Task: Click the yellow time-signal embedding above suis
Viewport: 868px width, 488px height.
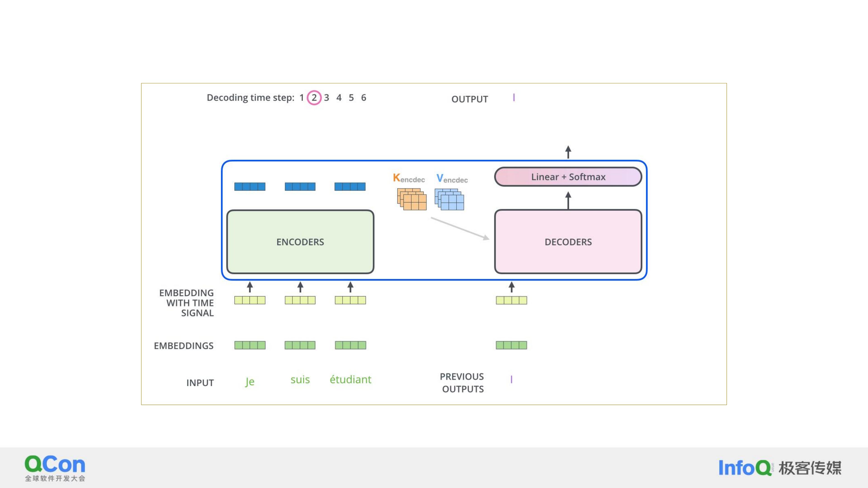Action: click(300, 300)
